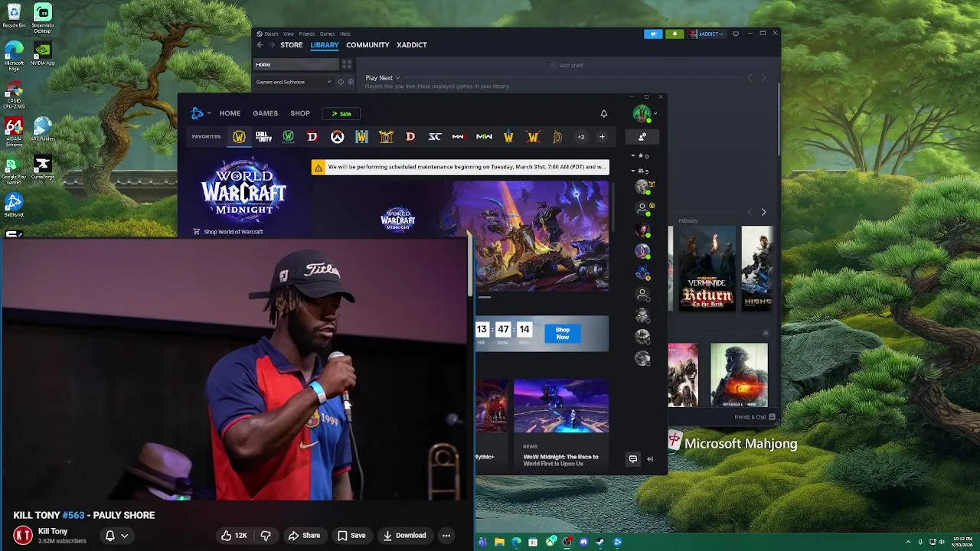
Task: Select World of Warcraft in Battle.net favorites
Action: (x=239, y=137)
